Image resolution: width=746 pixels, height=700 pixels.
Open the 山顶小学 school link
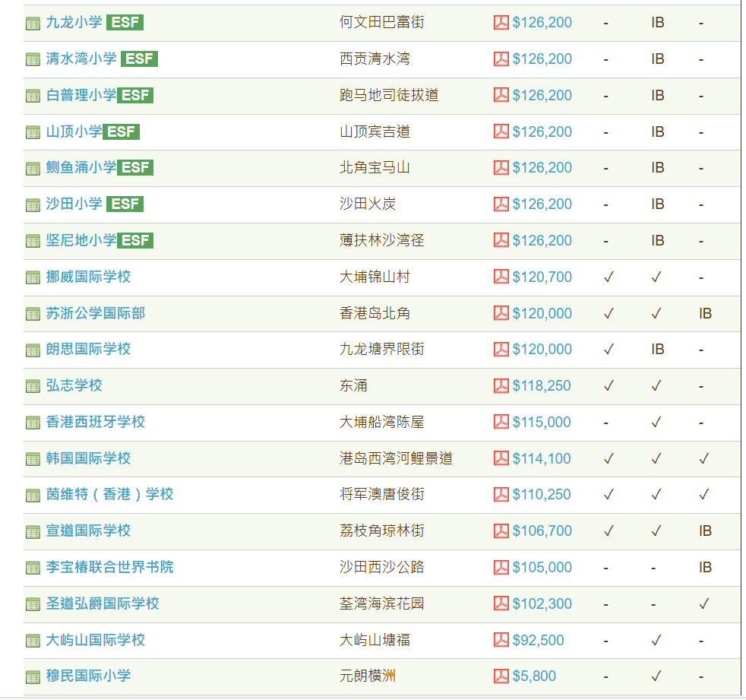point(74,131)
